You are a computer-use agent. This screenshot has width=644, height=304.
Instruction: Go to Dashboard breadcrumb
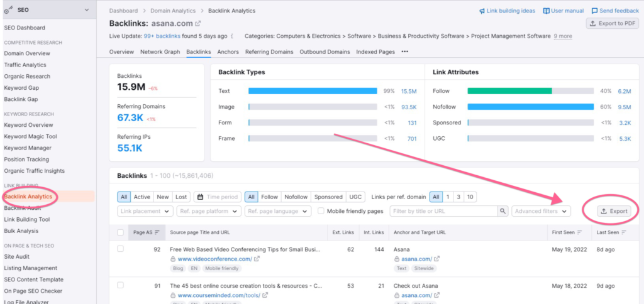click(x=123, y=11)
